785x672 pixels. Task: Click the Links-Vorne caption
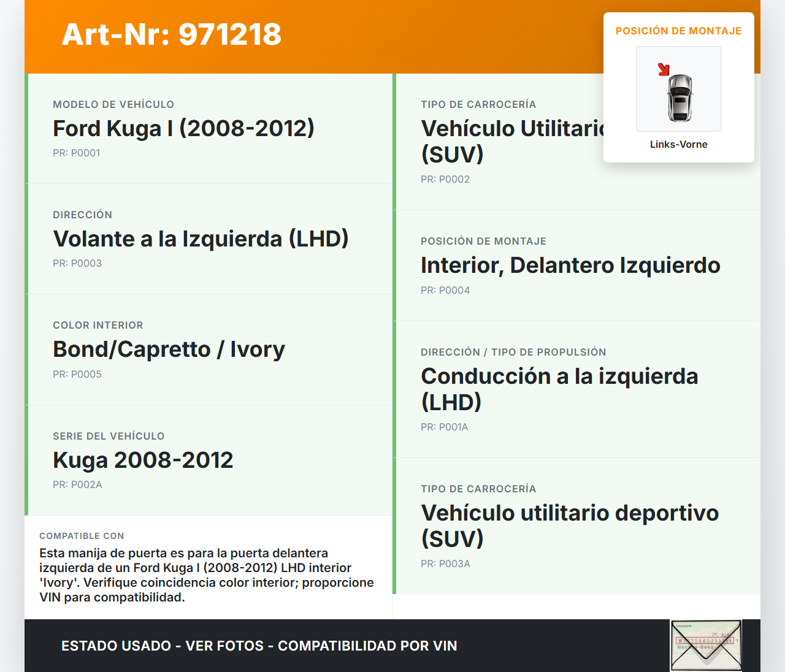coord(679,144)
